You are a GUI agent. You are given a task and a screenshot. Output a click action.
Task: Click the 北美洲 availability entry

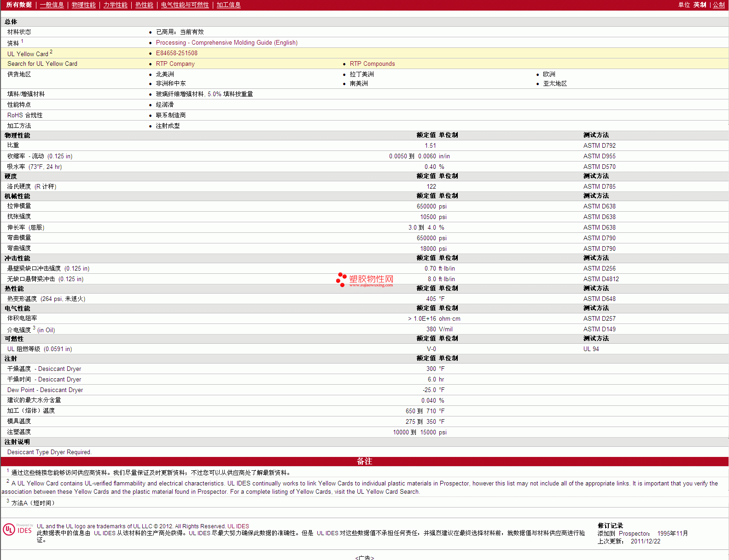[165, 74]
